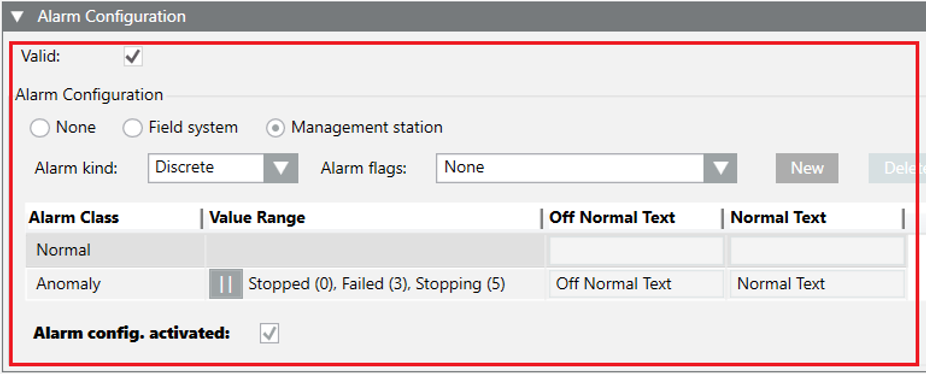This screenshot has width=926, height=374.
Task: Expand the Alarm flags dropdown arrow
Action: coord(720,168)
